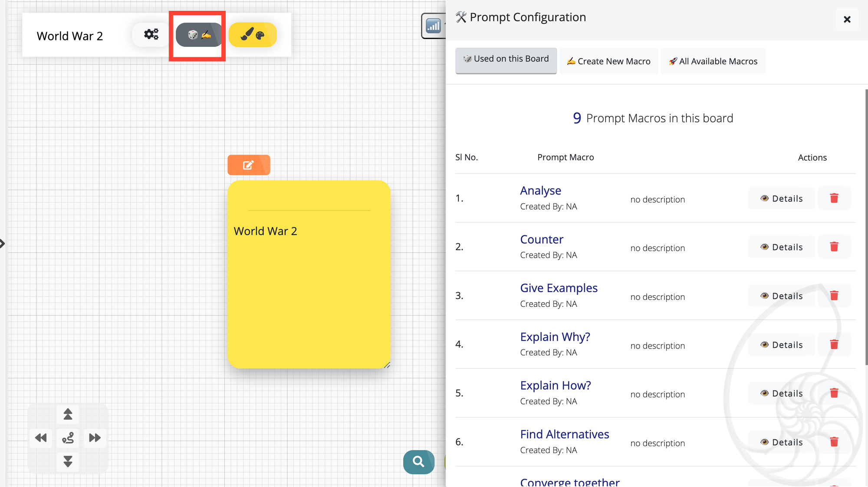View Details for Find Alternatives macro
This screenshot has width=868, height=487.
(x=782, y=442)
